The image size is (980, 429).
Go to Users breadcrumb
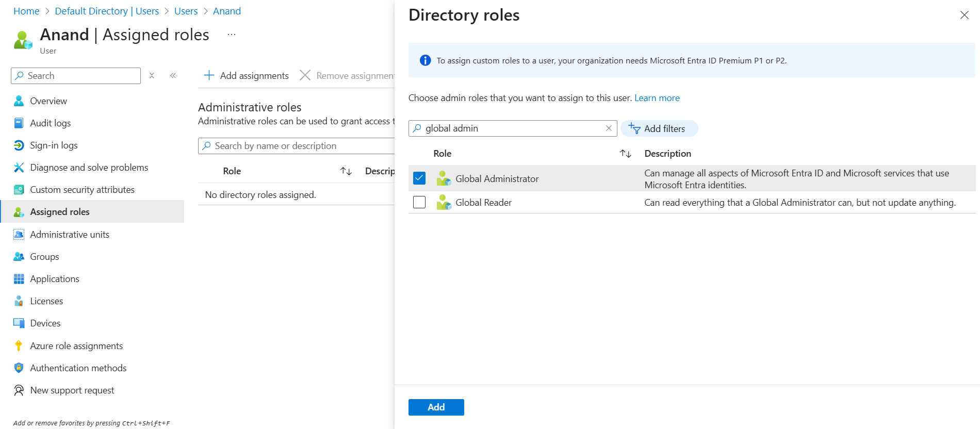pyautogui.click(x=186, y=11)
